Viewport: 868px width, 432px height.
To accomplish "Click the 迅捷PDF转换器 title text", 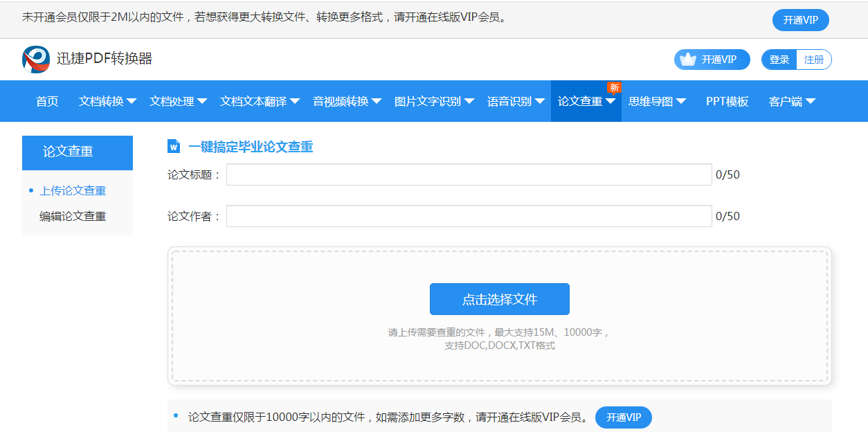I will (105, 59).
